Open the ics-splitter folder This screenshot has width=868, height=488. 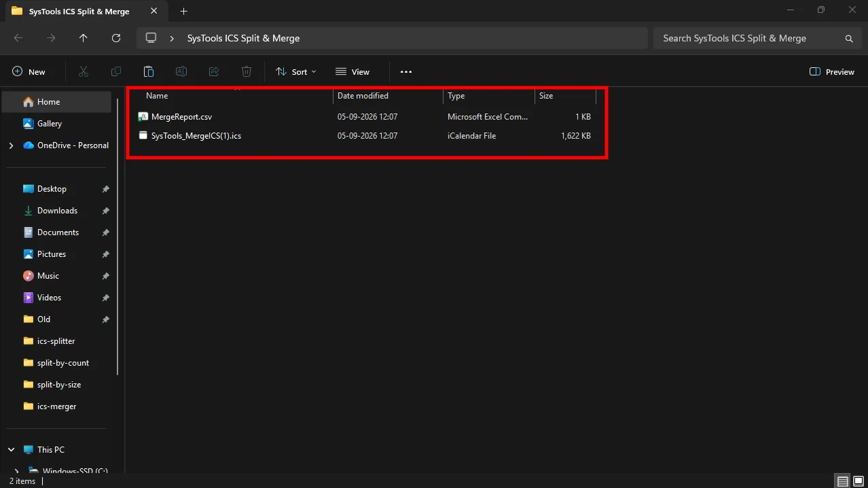point(56,341)
